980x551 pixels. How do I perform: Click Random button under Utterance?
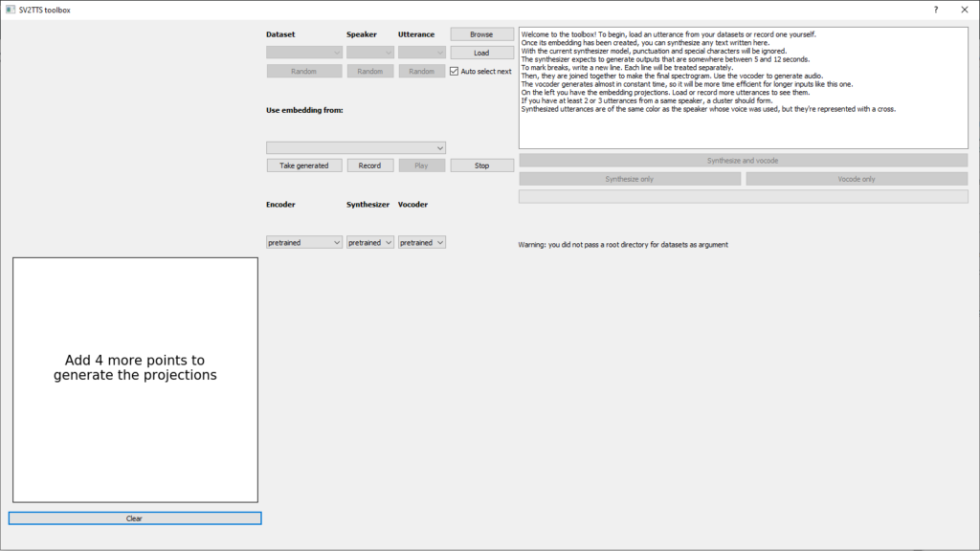click(422, 71)
